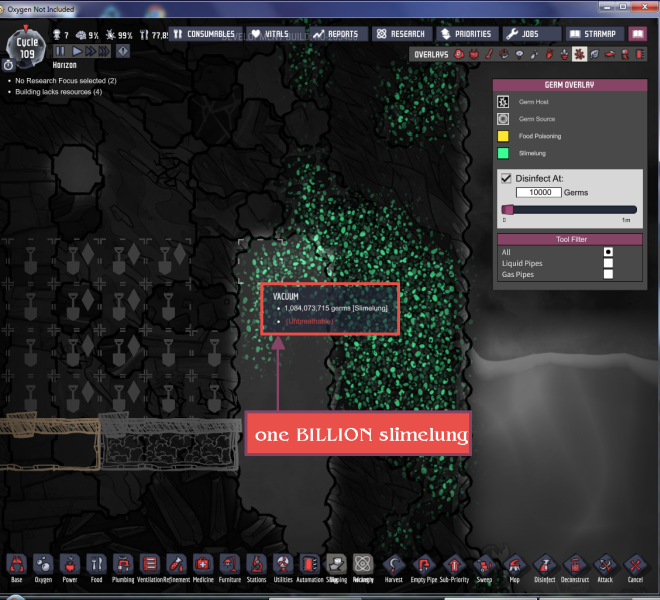
Task: Open the Oxygen build menu
Action: tap(43, 566)
